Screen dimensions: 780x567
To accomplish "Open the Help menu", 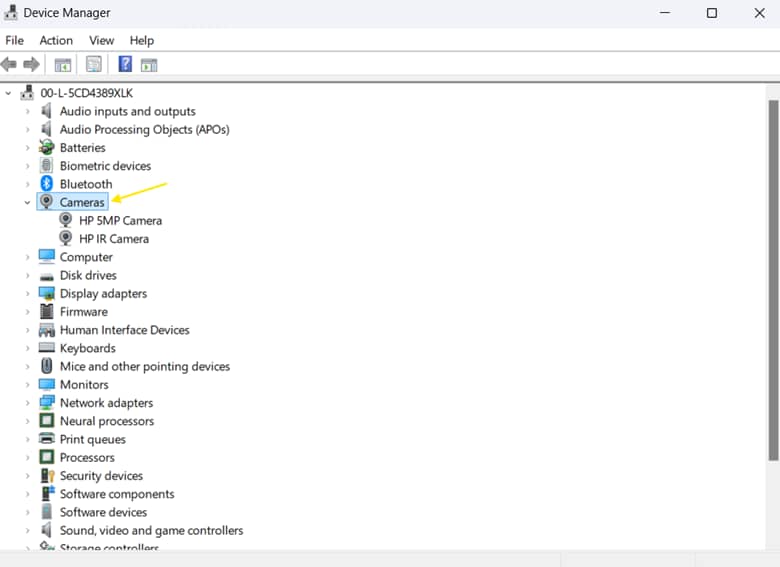I will [142, 40].
